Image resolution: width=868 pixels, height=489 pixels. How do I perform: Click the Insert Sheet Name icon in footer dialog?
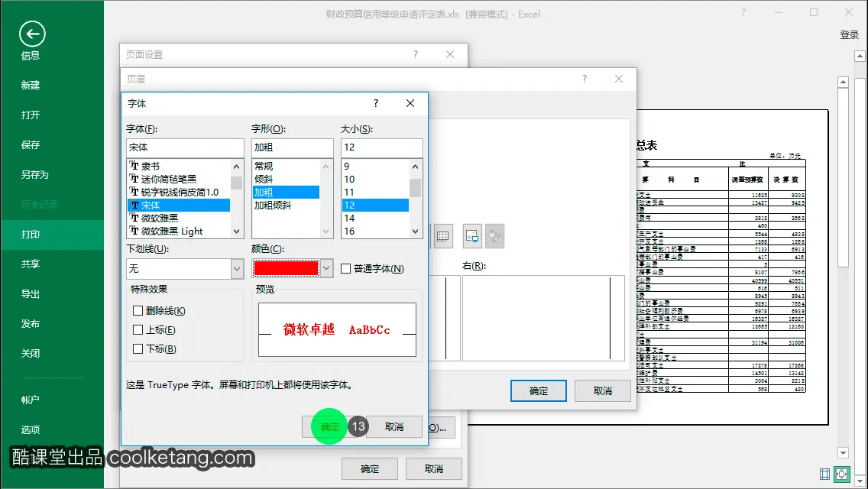click(443, 236)
